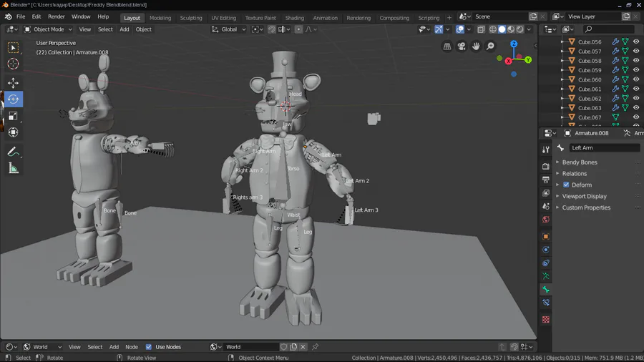Open the View Layer properties tab
Image resolution: width=644 pixels, height=362 pixels.
click(x=546, y=193)
